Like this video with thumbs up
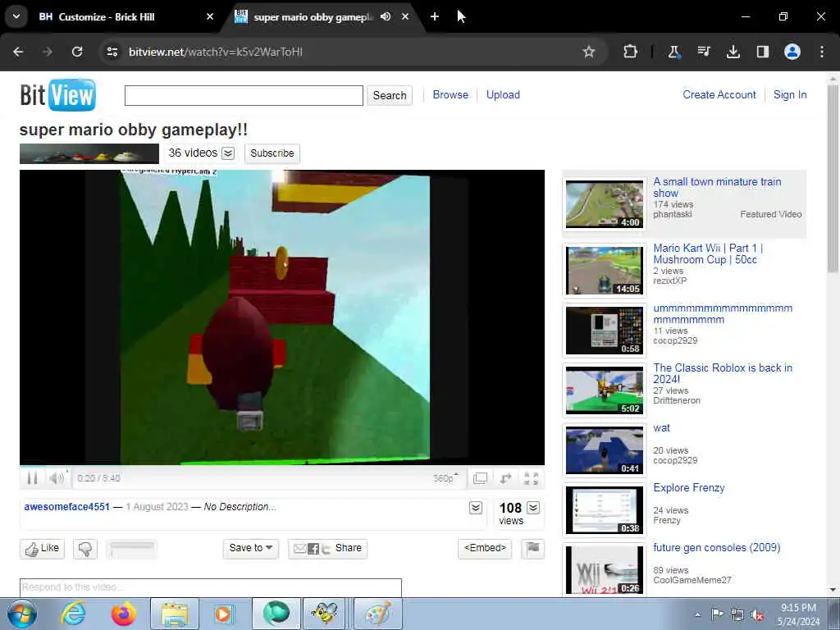The height and width of the screenshot is (630, 840). (x=43, y=549)
